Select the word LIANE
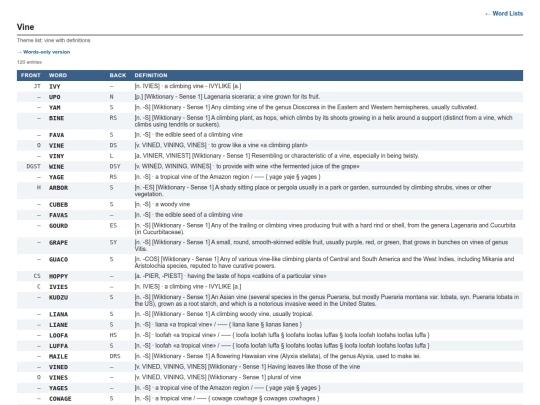This screenshot has height=405, width=540. (58, 325)
